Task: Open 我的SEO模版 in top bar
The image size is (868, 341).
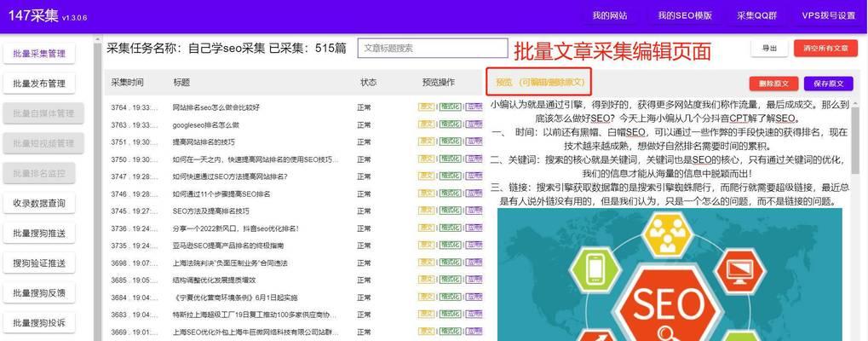Action: (685, 15)
